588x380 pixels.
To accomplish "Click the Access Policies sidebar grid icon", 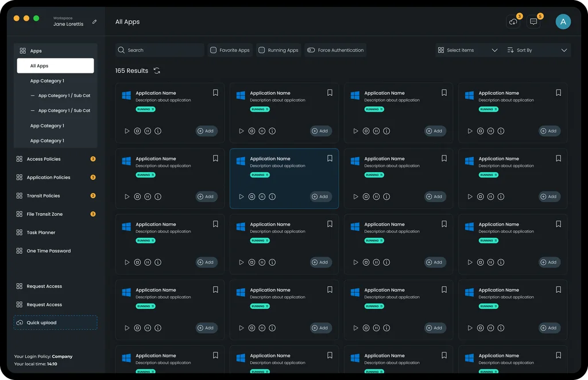I will (20, 159).
